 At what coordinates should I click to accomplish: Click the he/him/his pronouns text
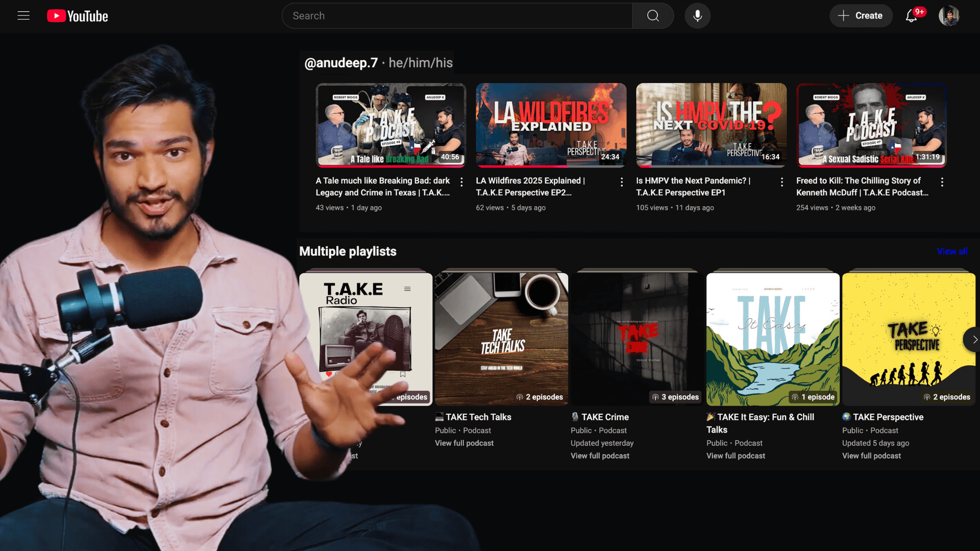421,63
